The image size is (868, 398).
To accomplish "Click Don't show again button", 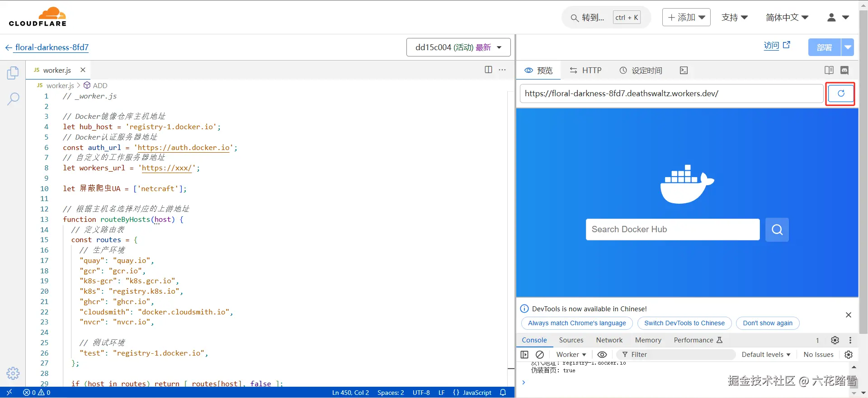I will click(x=768, y=323).
